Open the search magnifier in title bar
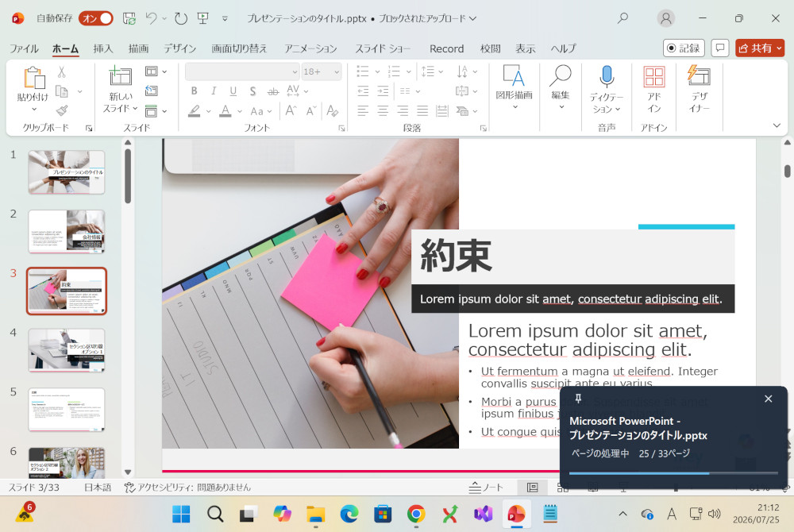This screenshot has height=532, width=794. [x=622, y=18]
